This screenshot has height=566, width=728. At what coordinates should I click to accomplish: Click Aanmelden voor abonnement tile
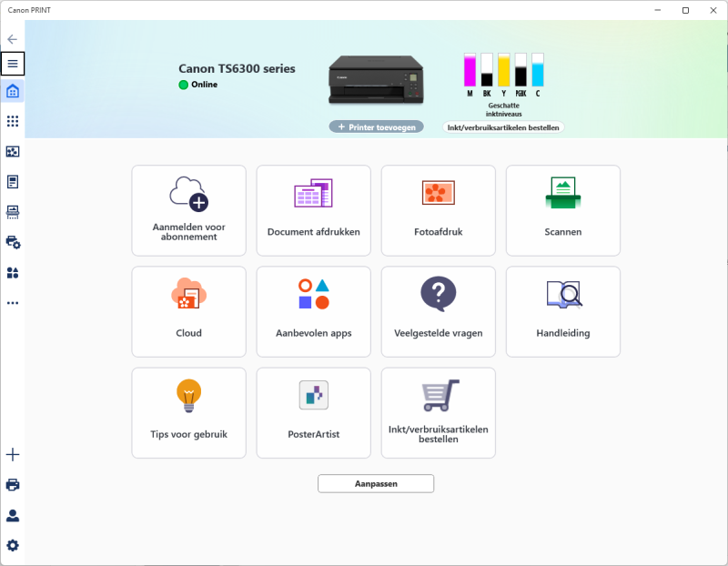(188, 210)
